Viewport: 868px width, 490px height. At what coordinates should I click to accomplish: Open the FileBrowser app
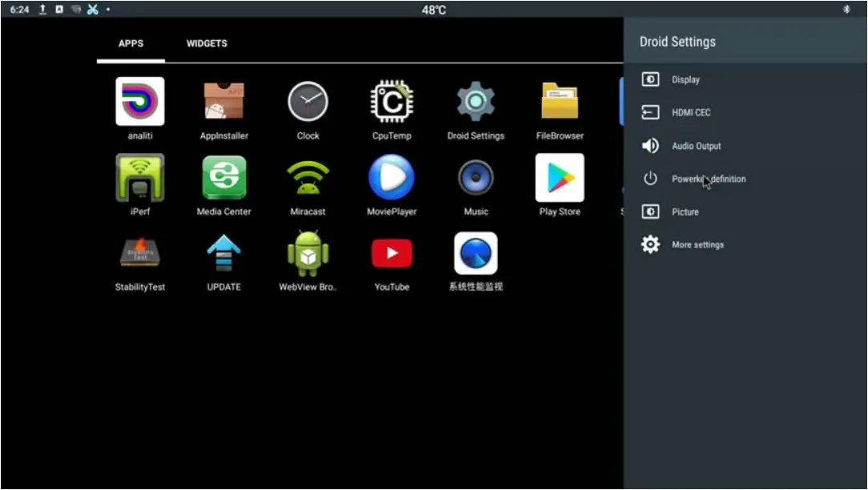point(559,101)
